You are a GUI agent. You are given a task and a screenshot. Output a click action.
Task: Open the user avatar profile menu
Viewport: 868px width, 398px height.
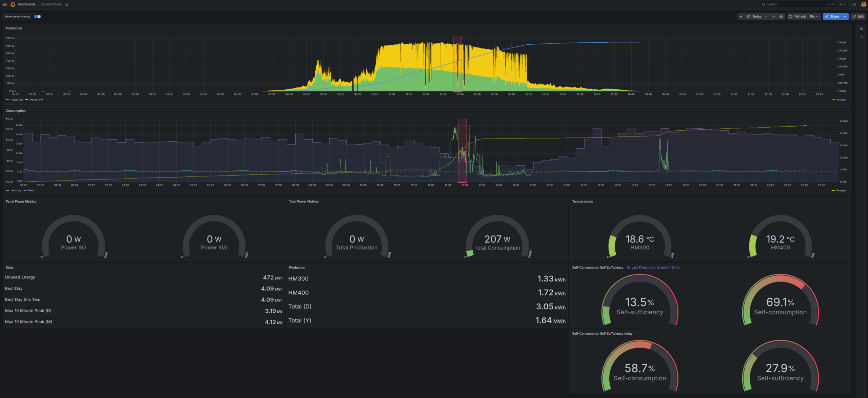coord(863,4)
